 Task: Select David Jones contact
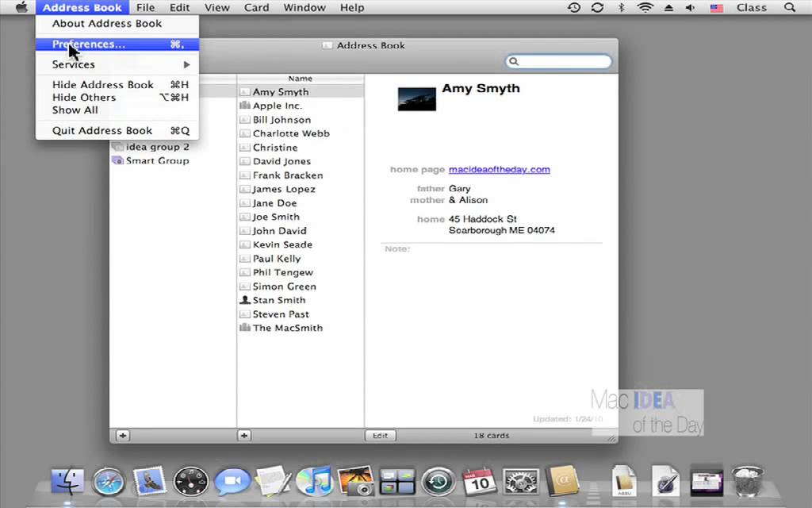[x=301, y=161]
